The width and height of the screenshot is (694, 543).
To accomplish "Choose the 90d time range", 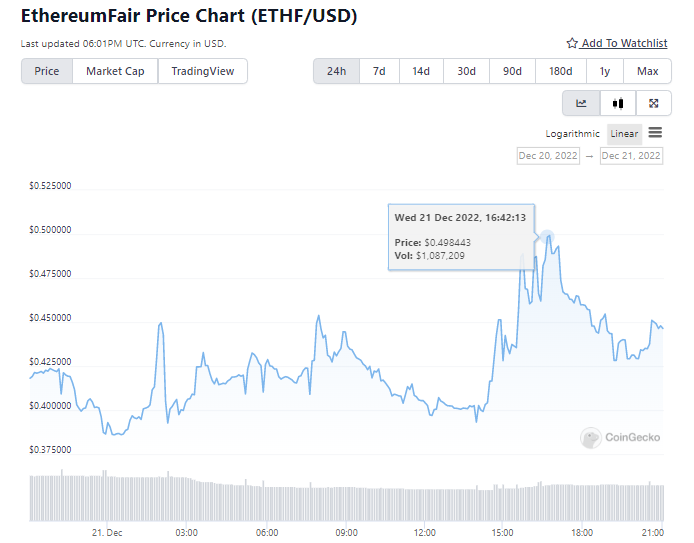I will click(x=512, y=71).
